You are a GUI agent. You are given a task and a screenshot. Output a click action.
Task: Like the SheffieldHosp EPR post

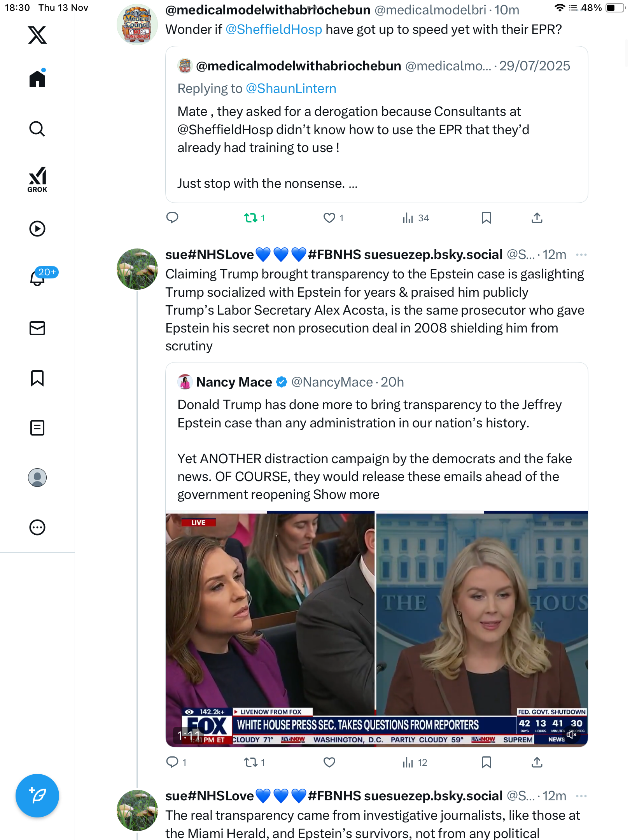click(x=329, y=218)
